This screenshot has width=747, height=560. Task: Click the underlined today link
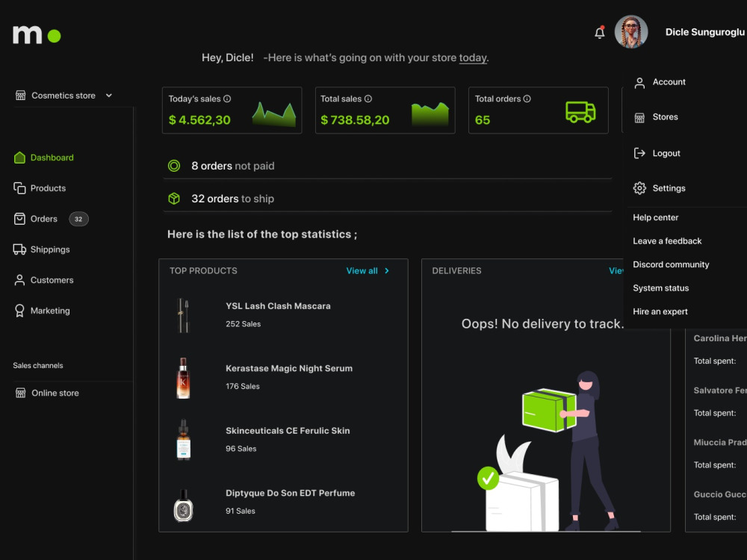[473, 57]
